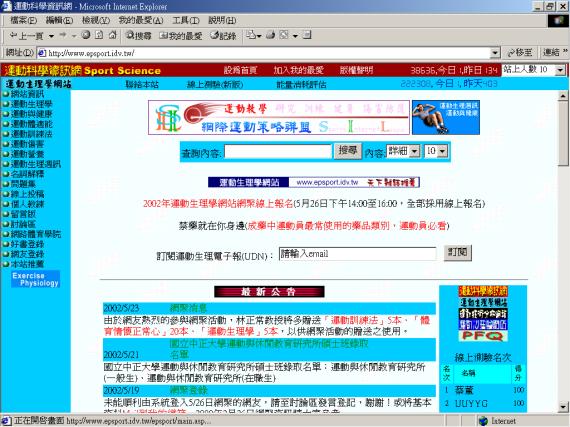Open the 說明(H) menu
Image resolution: width=570 pixels, height=427 pixels.
222,20
